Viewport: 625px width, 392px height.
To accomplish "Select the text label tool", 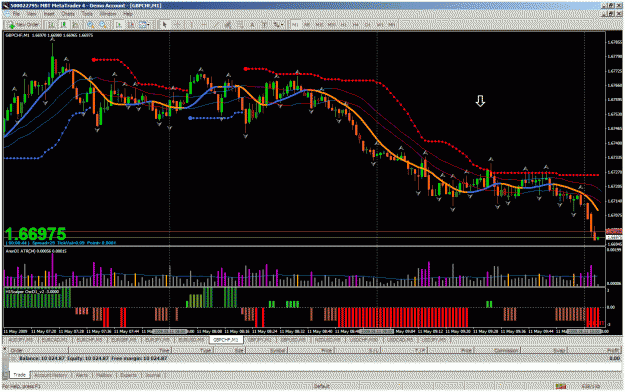I will click(264, 25).
